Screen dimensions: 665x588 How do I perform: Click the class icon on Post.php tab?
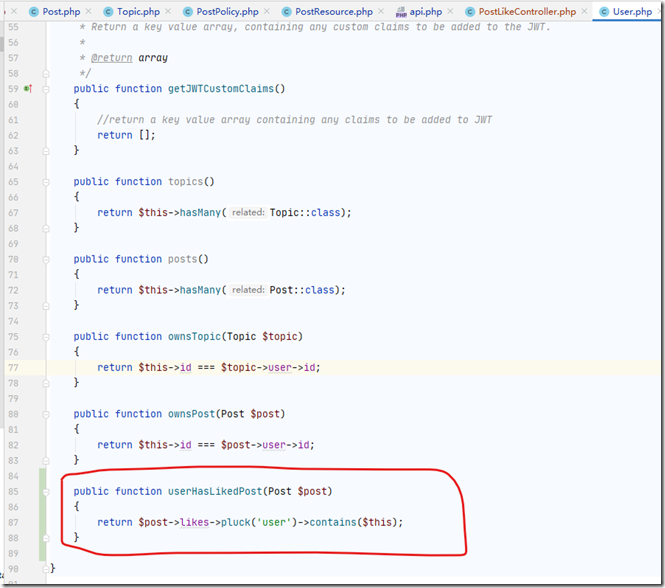pos(34,12)
